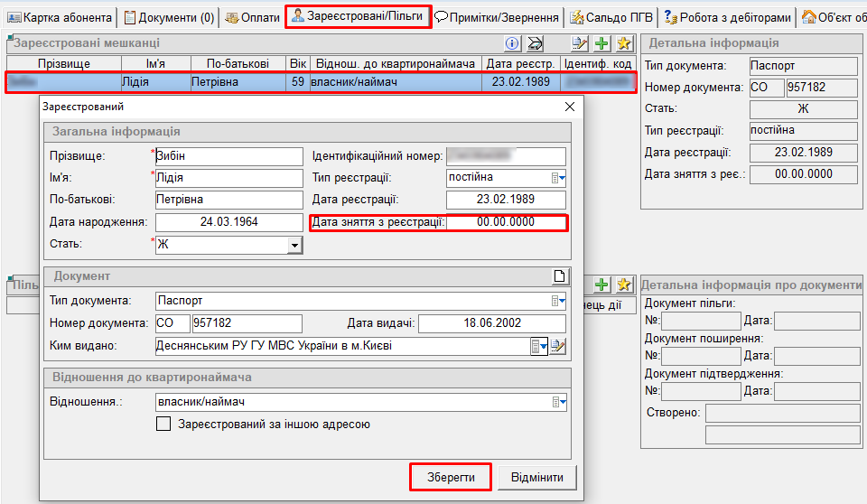Click the green plus icon to add registered resident
Viewport: 867px width, 504px height.
(602, 43)
